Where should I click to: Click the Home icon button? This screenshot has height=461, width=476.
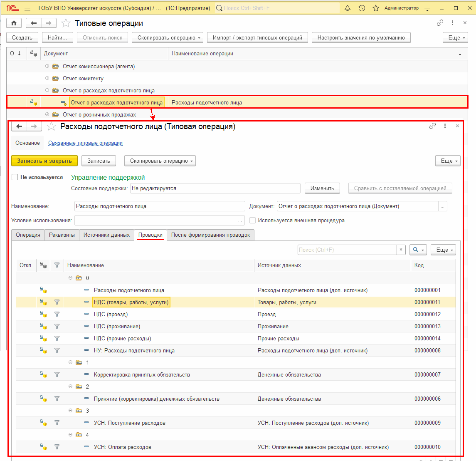(14, 23)
